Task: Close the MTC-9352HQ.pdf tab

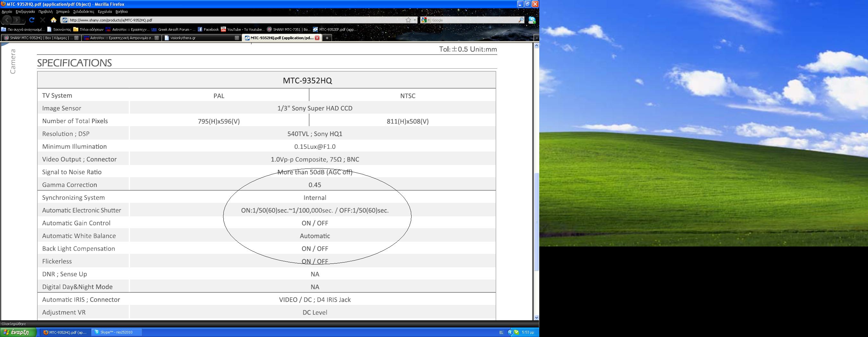Action: point(317,38)
